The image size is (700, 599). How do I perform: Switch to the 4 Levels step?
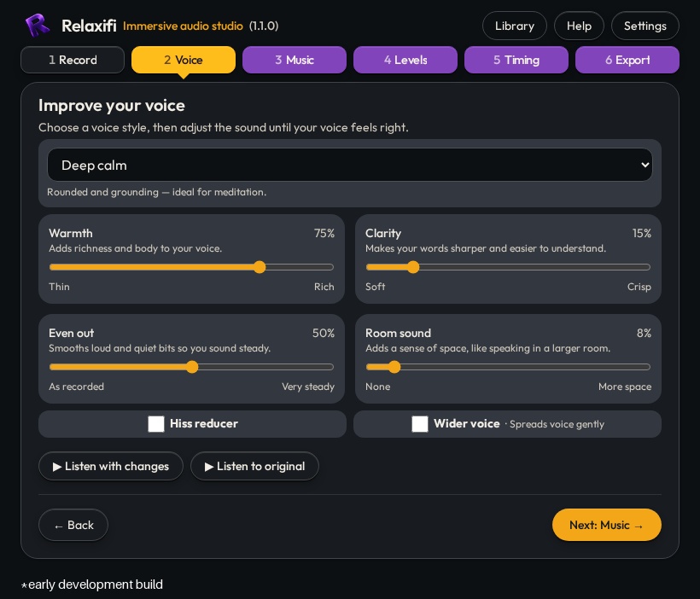point(405,60)
